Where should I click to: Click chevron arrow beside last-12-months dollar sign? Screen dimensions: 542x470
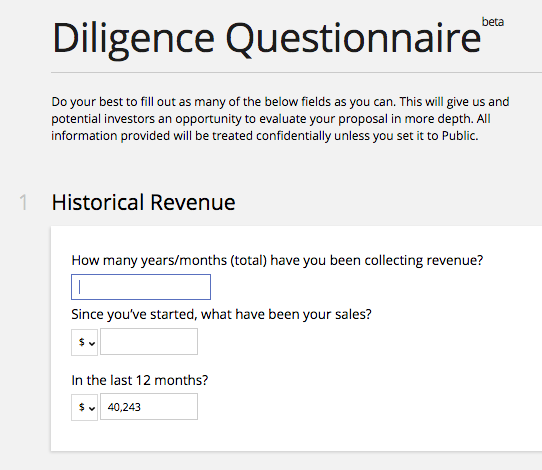point(92,408)
